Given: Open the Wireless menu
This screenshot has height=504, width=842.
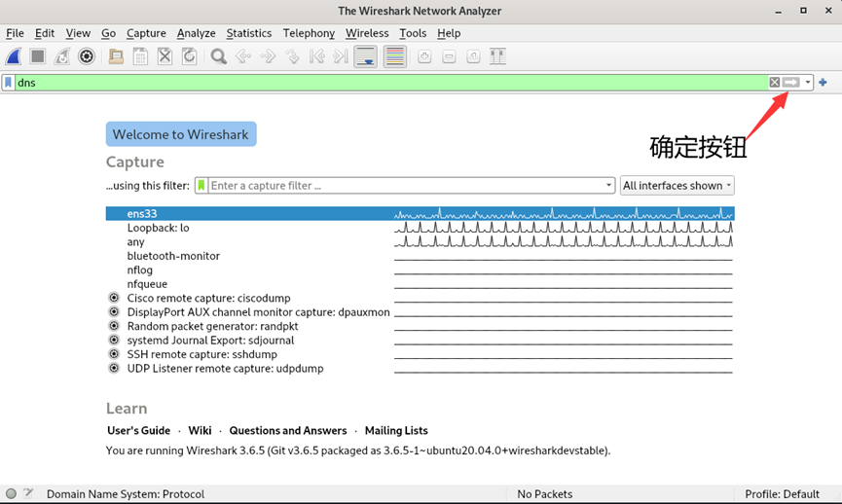Looking at the screenshot, I should (x=367, y=33).
